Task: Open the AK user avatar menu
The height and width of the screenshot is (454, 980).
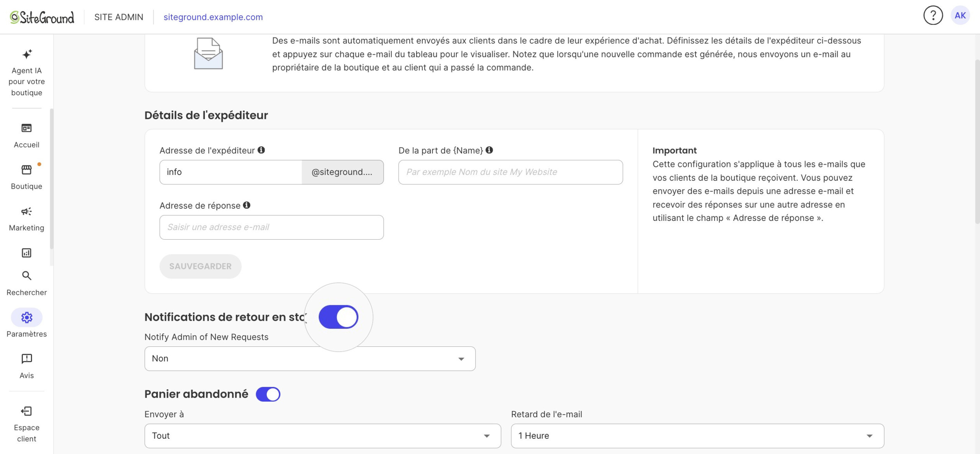Action: tap(960, 16)
